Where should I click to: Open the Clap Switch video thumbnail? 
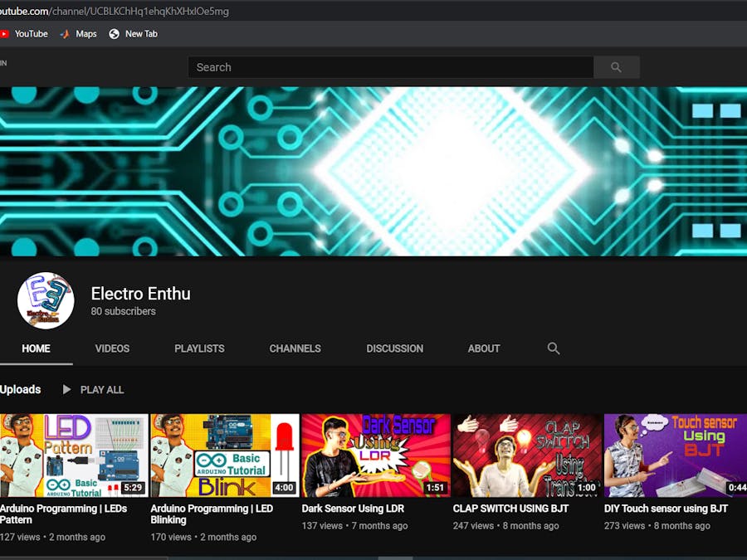pos(527,455)
